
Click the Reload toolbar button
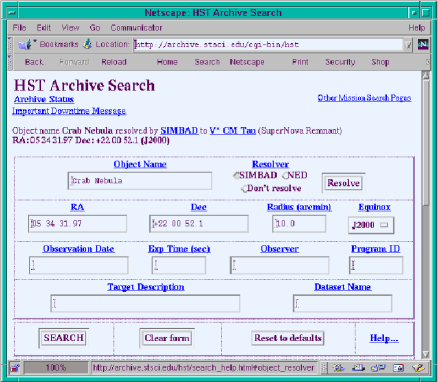coord(114,62)
